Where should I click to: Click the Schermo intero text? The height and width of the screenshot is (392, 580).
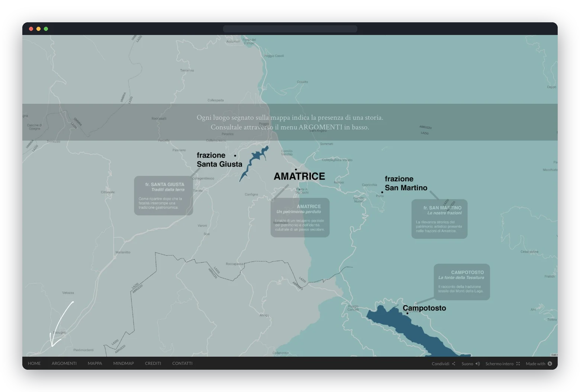(x=499, y=364)
